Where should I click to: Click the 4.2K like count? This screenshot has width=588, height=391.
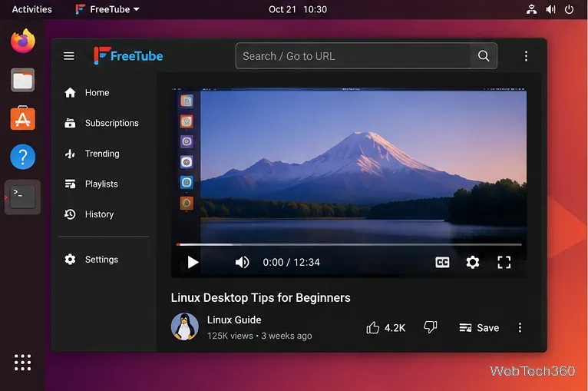[395, 328]
